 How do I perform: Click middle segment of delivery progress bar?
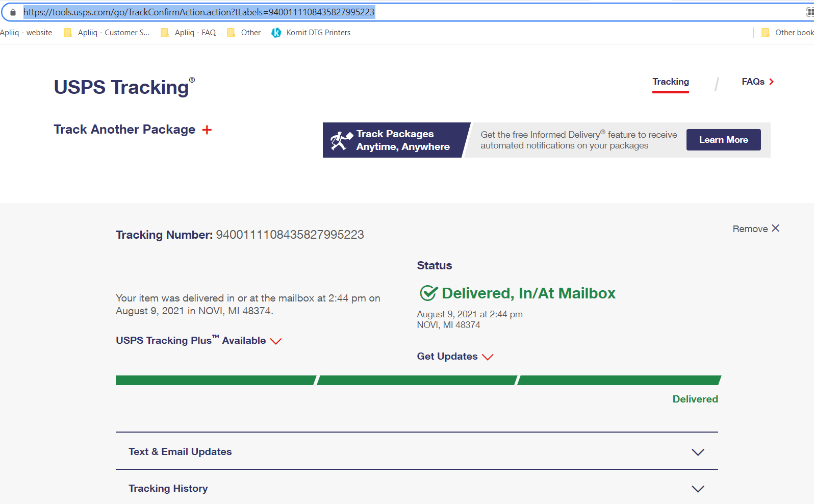coord(417,380)
